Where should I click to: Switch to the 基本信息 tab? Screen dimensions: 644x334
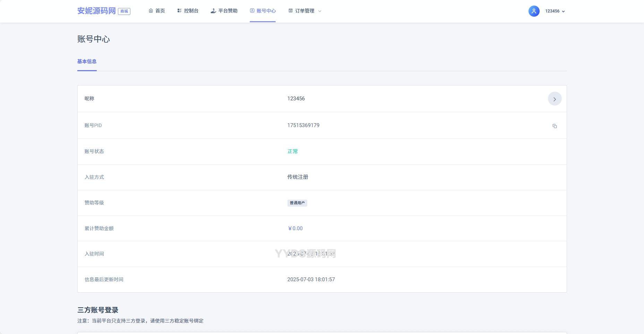click(87, 61)
